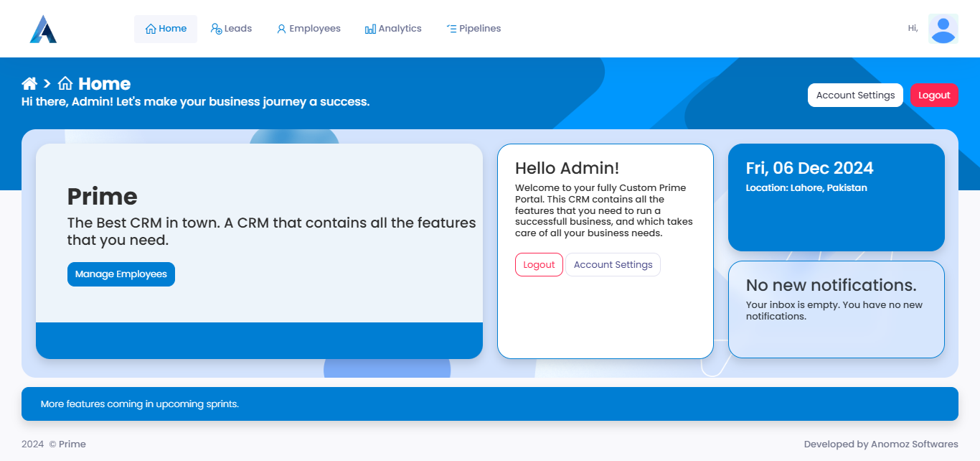The width and height of the screenshot is (980, 461).
Task: Go to the Employees page
Action: click(314, 29)
